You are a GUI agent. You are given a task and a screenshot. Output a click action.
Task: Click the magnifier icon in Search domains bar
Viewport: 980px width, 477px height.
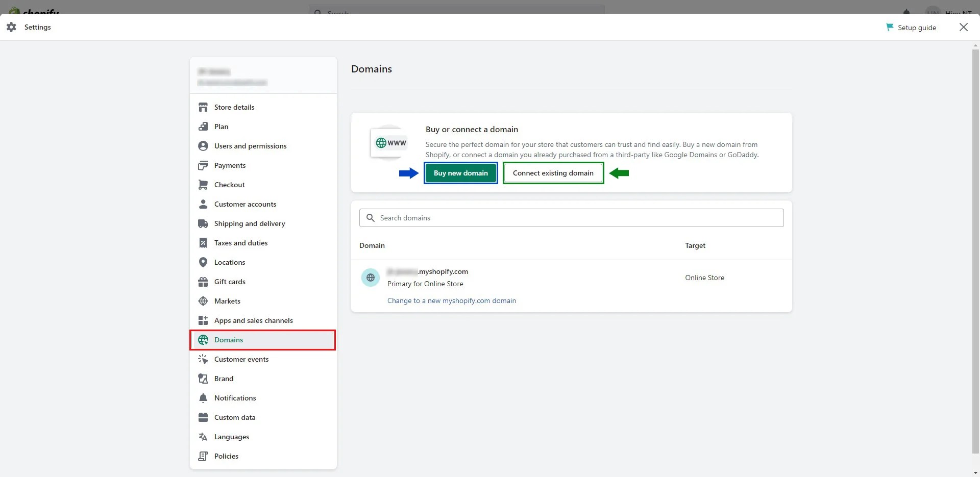[370, 217]
